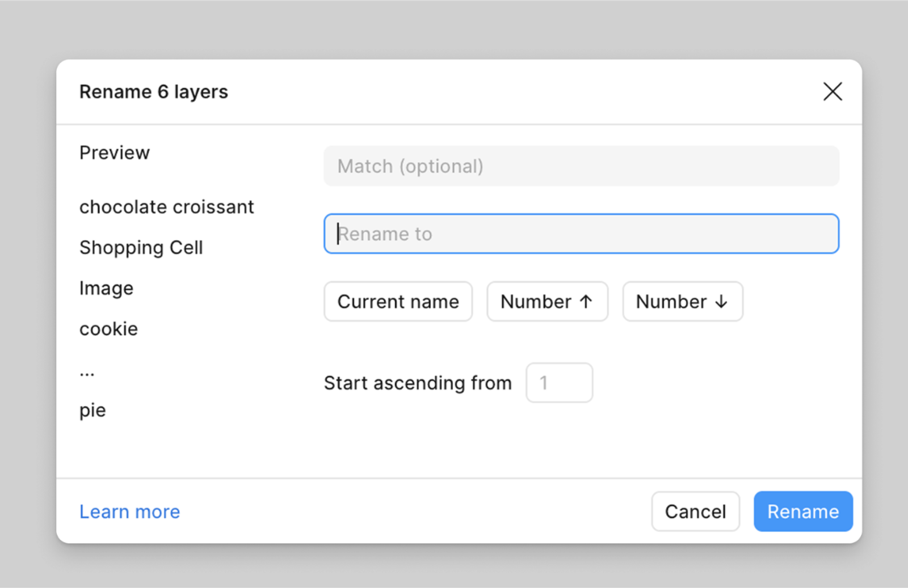Select 'chocolate croissant' in the preview
Image resolution: width=908 pixels, height=588 pixels.
[166, 207]
